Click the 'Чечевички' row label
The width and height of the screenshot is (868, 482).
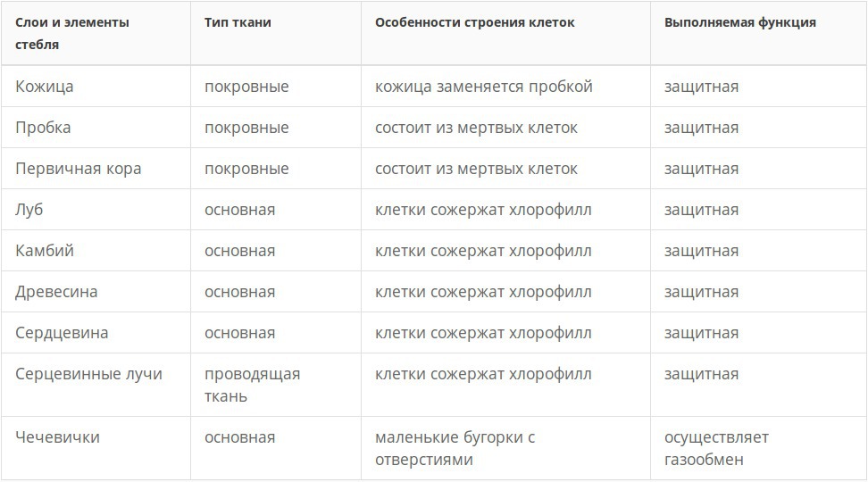[x=57, y=437]
